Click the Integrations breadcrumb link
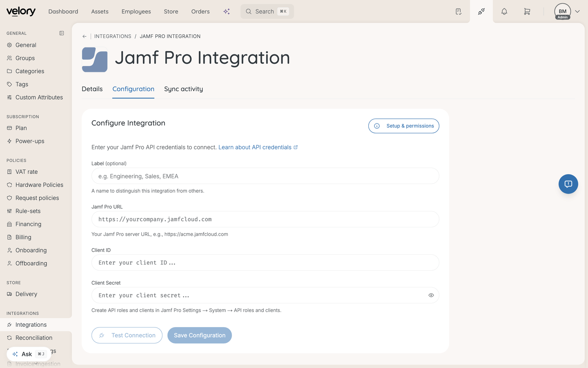588x368 pixels. 113,36
